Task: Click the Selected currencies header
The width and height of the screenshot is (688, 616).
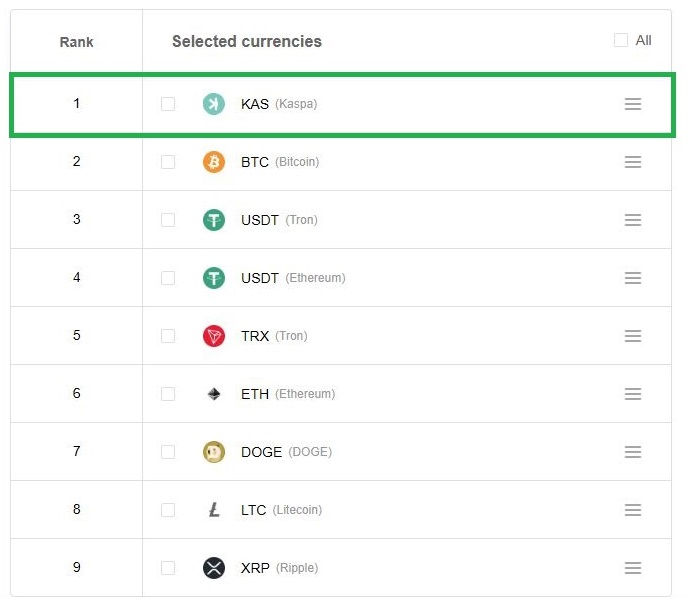Action: (x=247, y=42)
